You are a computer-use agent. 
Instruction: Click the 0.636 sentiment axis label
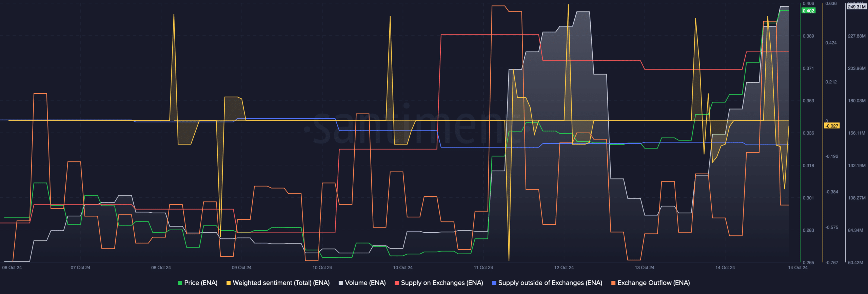coord(831,3)
